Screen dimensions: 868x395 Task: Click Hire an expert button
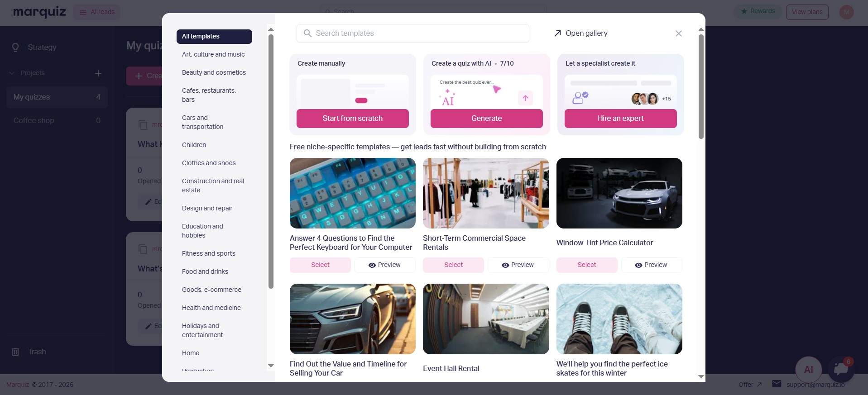pyautogui.click(x=620, y=119)
